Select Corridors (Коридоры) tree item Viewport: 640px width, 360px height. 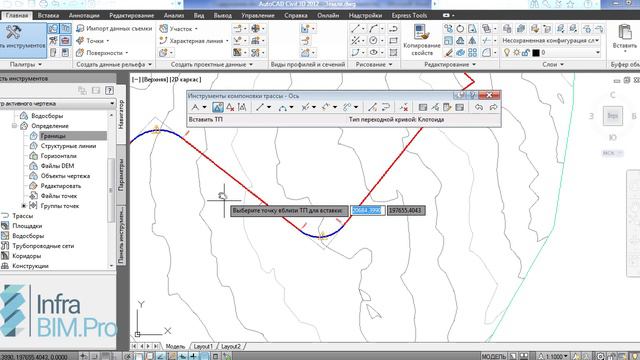[x=27, y=256]
